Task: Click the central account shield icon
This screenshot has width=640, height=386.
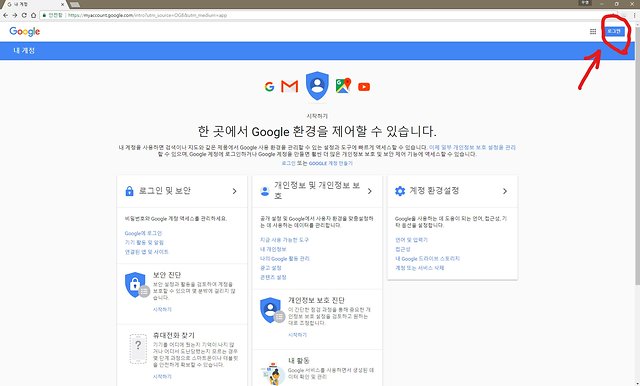Action: [x=317, y=85]
